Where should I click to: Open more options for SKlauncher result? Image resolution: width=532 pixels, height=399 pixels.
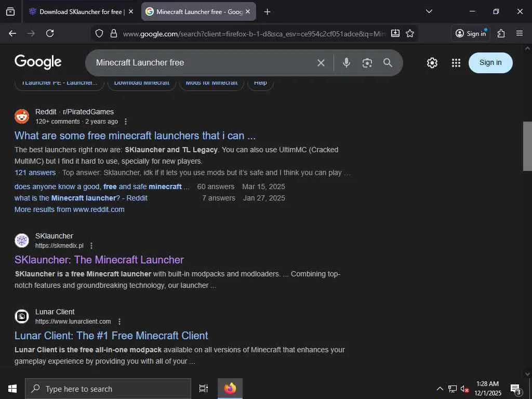click(91, 246)
